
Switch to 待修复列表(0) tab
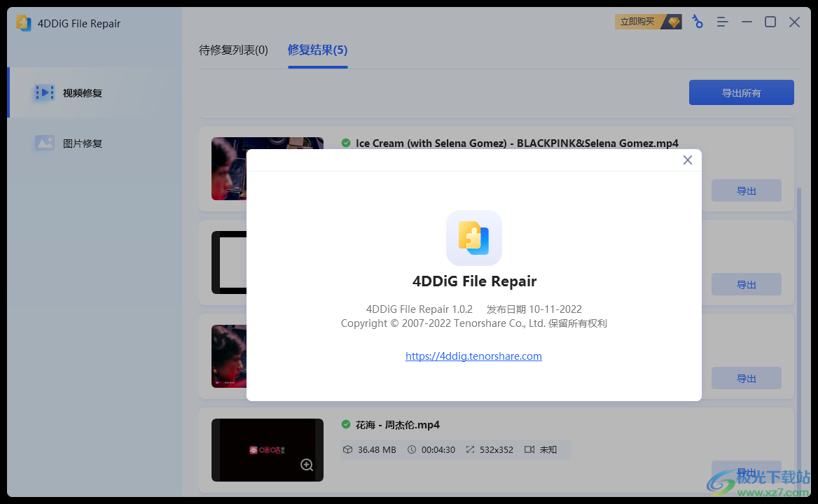click(233, 50)
